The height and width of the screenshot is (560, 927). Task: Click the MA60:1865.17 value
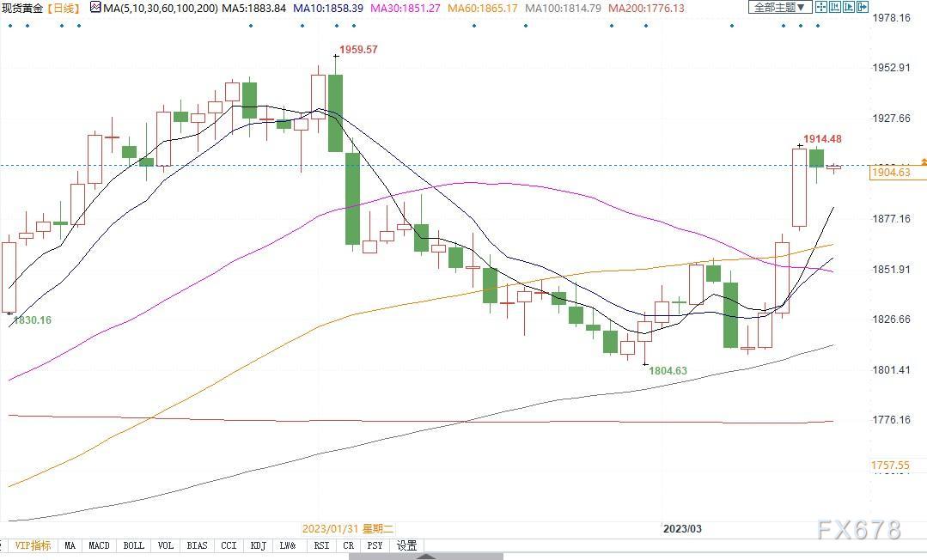483,9
